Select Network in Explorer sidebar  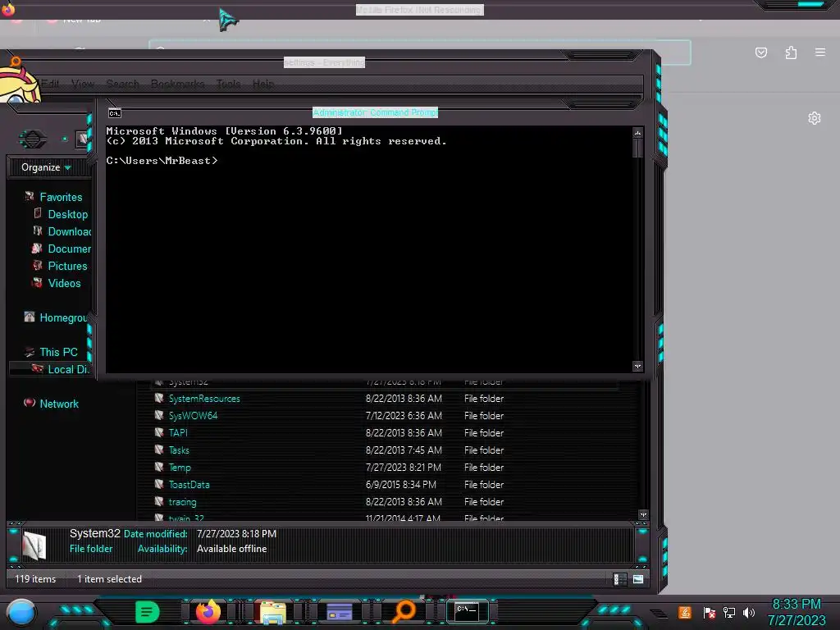pyautogui.click(x=59, y=404)
